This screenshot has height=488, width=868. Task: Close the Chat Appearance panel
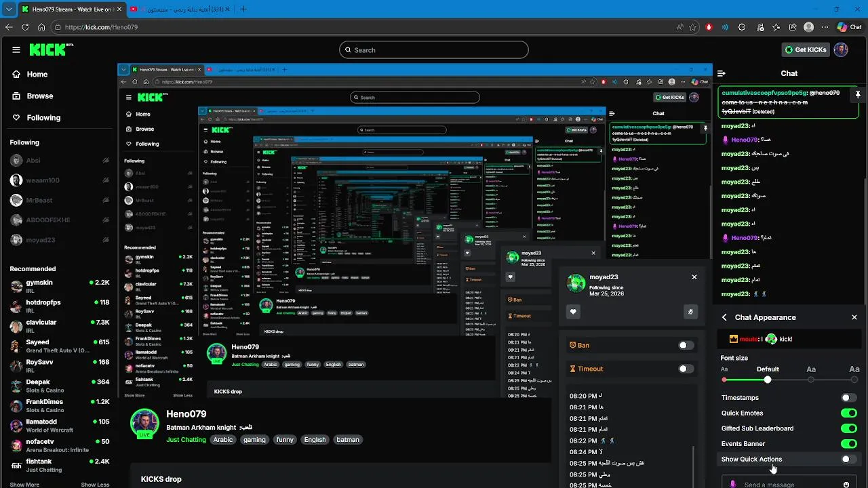pyautogui.click(x=854, y=317)
